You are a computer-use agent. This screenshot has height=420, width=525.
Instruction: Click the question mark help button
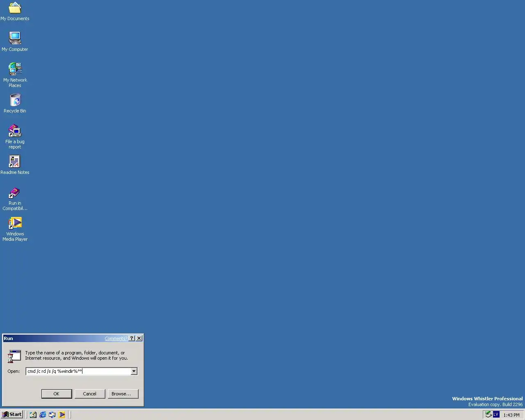click(132, 338)
